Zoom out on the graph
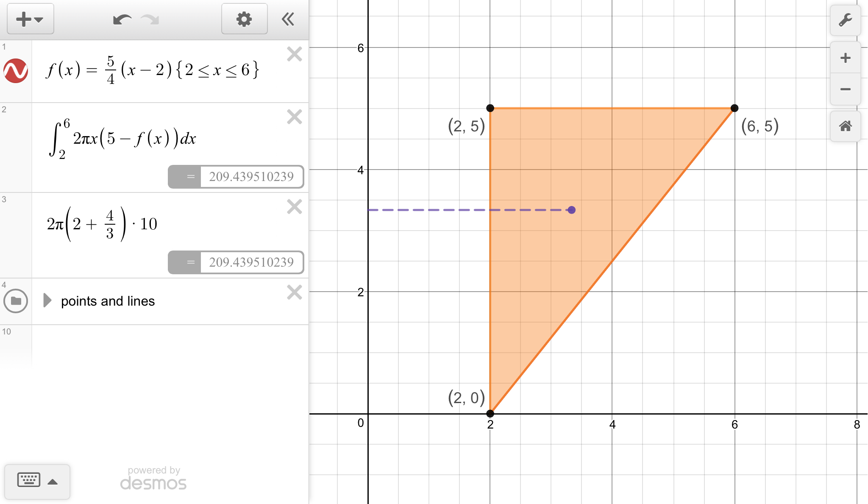 [x=845, y=89]
